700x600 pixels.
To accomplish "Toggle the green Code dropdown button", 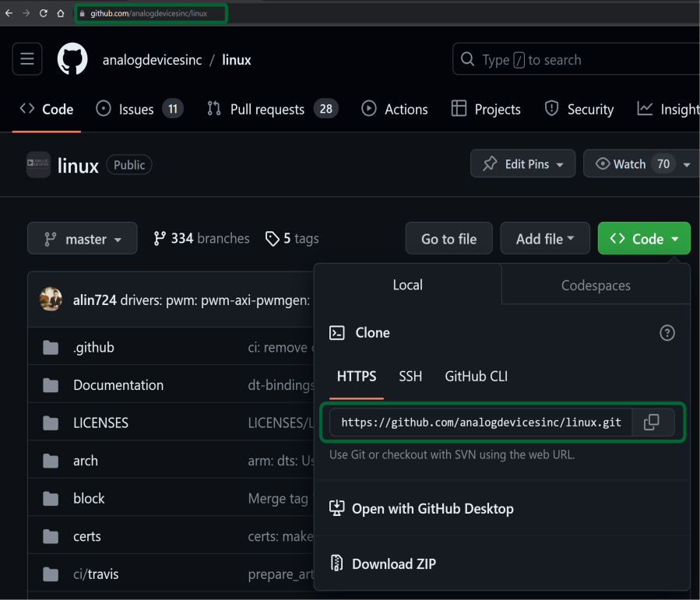I will coord(644,239).
